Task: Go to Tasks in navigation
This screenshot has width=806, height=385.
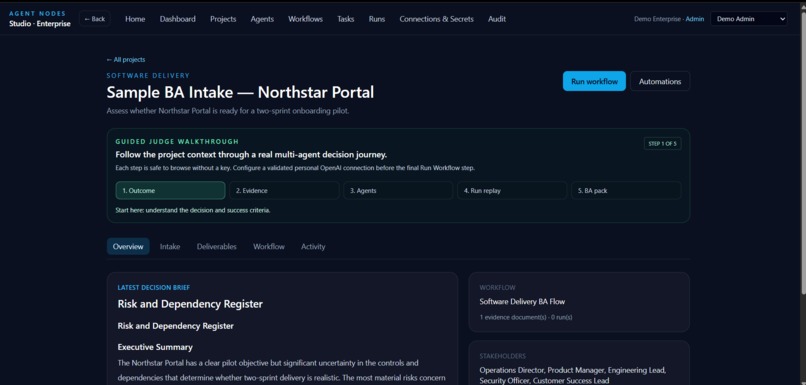Action: point(345,19)
